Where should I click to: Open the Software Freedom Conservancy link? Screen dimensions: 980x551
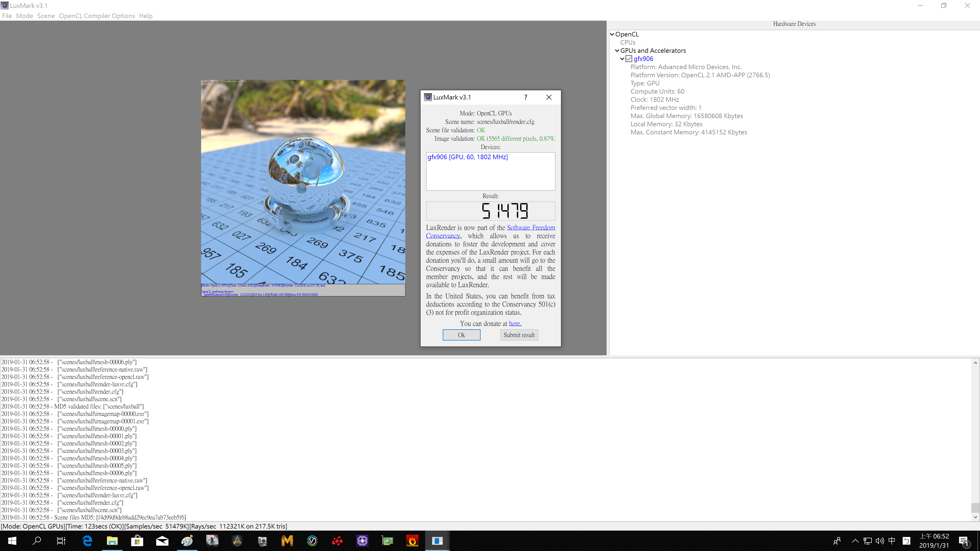tap(531, 227)
